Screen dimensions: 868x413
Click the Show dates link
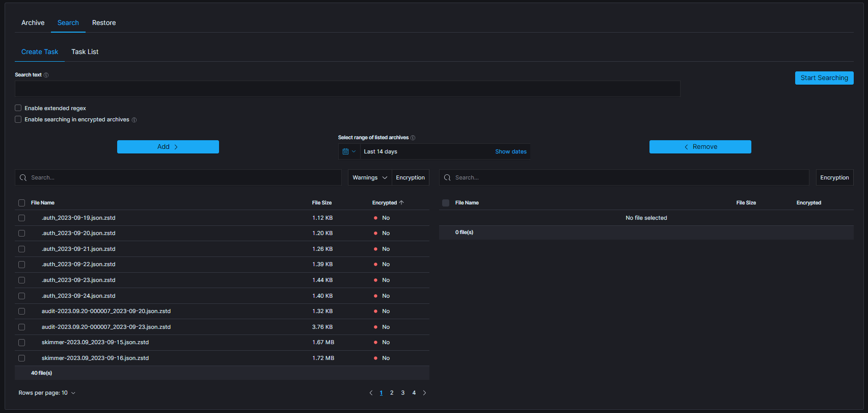[x=510, y=151]
